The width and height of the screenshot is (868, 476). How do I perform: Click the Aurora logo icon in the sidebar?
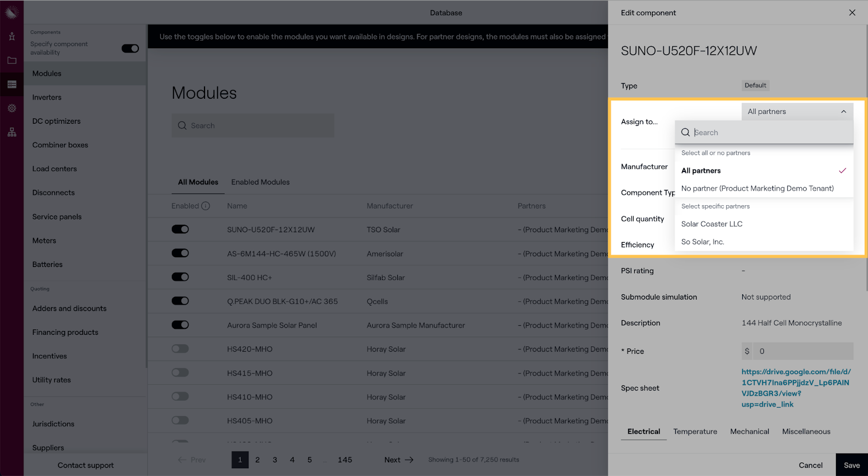(x=11, y=11)
